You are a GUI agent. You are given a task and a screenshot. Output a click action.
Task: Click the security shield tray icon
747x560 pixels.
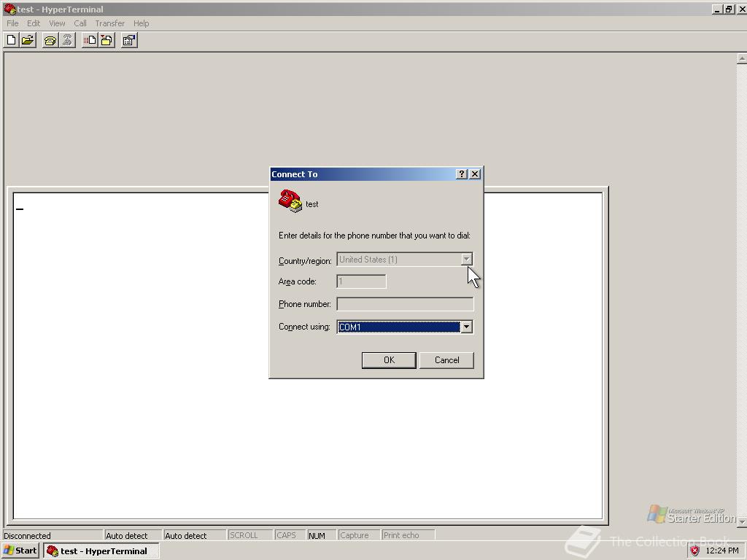click(x=695, y=551)
